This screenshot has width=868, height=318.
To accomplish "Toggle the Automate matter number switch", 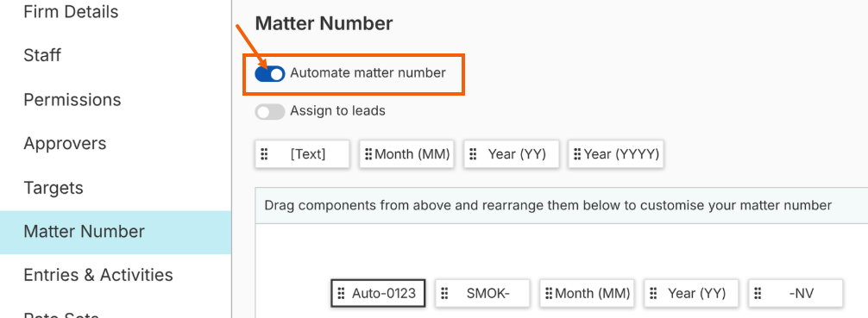I will coord(269,73).
